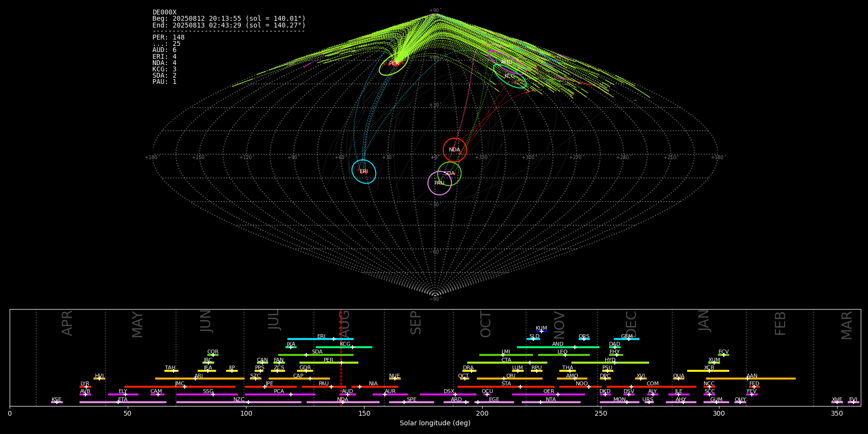868x434 pixels.
Task: Click the LEO shower bar in the timeline
Action: 564,355
